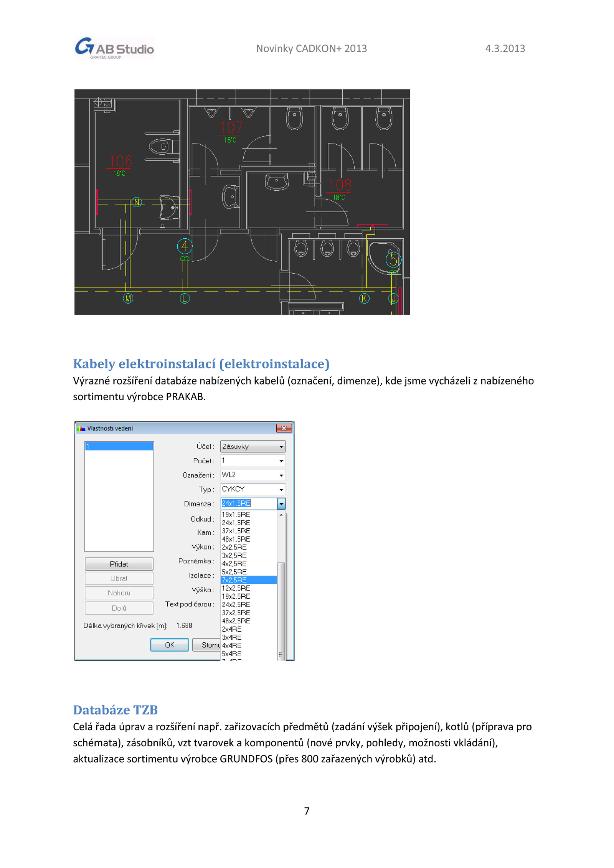Choose 37x2,5RE in dimension list

tap(249, 613)
